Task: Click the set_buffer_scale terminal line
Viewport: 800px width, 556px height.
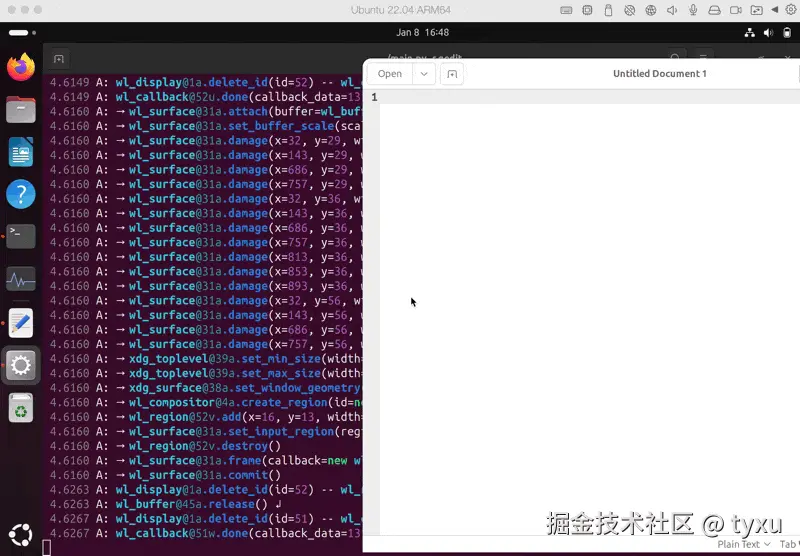Action: point(205,126)
